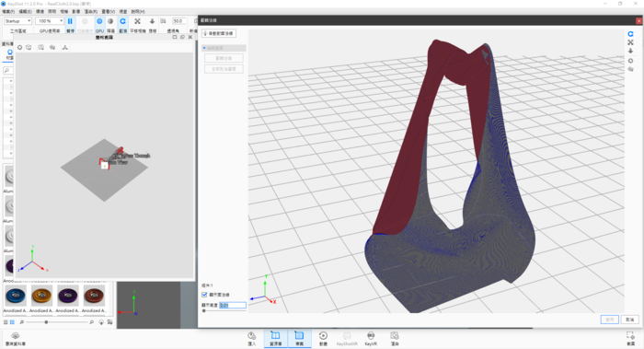Viewport: 644px width, 349px height.
Task: Switch library to list view
Action: click(x=6, y=322)
